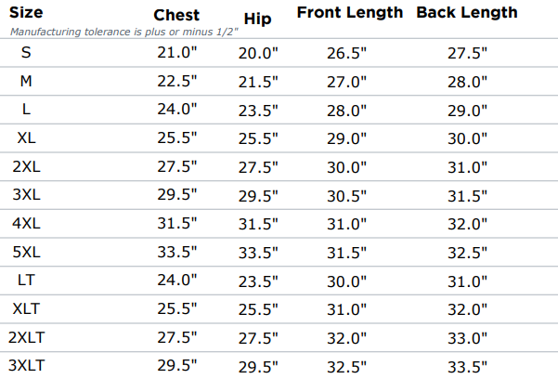
Task: Select the S size row label
Action: pos(26,53)
